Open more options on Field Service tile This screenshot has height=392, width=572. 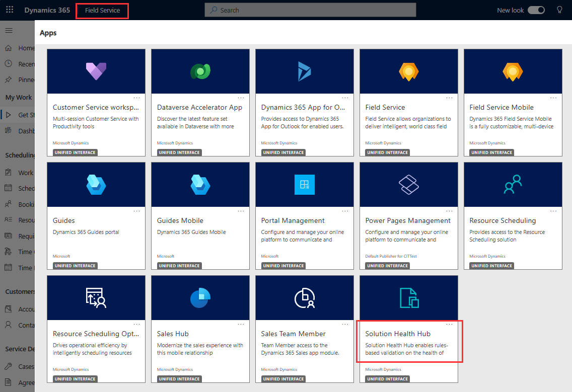point(449,98)
